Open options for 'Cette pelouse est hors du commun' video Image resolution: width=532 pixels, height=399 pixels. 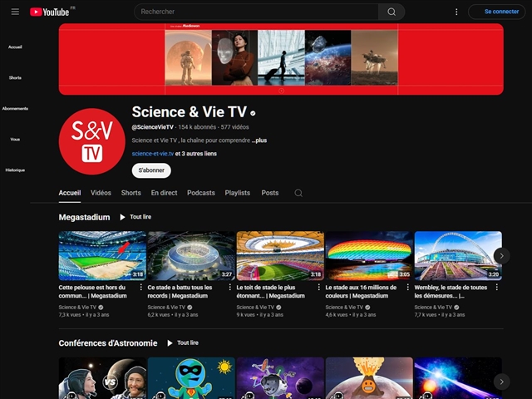tap(140, 287)
